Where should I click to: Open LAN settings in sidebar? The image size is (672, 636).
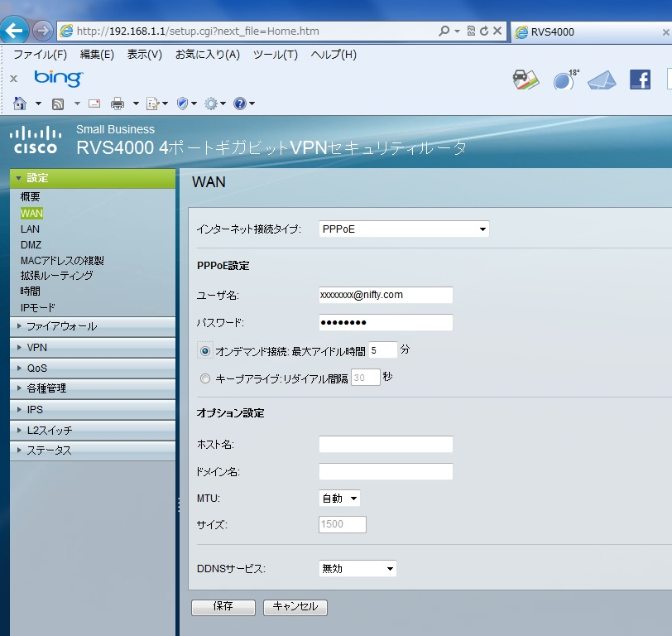coord(30,229)
